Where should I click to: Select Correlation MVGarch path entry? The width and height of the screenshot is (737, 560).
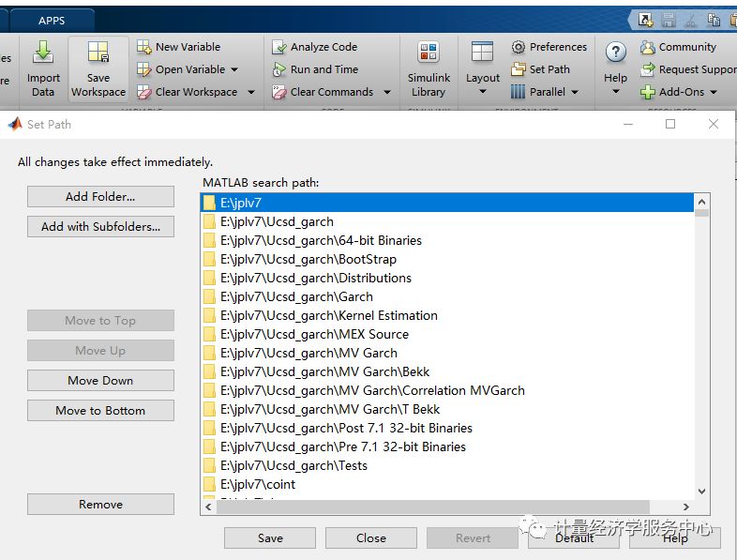coord(447,391)
